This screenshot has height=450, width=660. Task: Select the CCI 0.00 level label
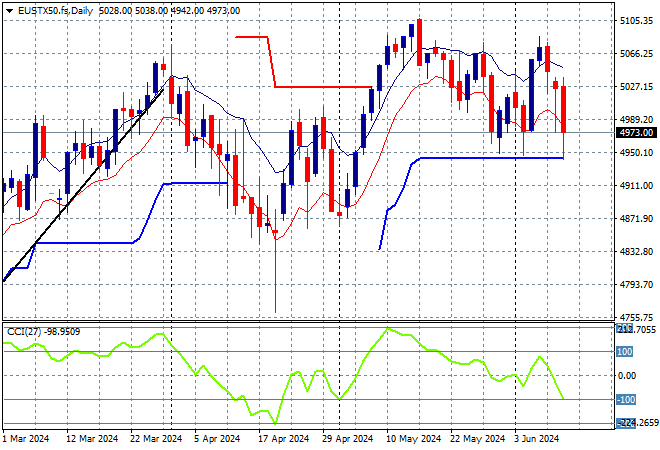coord(627,375)
